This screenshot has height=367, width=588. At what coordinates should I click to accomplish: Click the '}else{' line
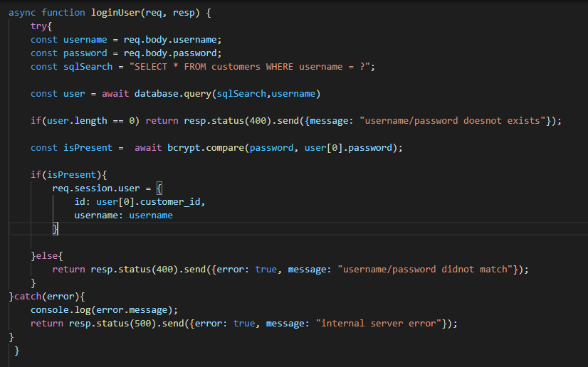[47, 256]
